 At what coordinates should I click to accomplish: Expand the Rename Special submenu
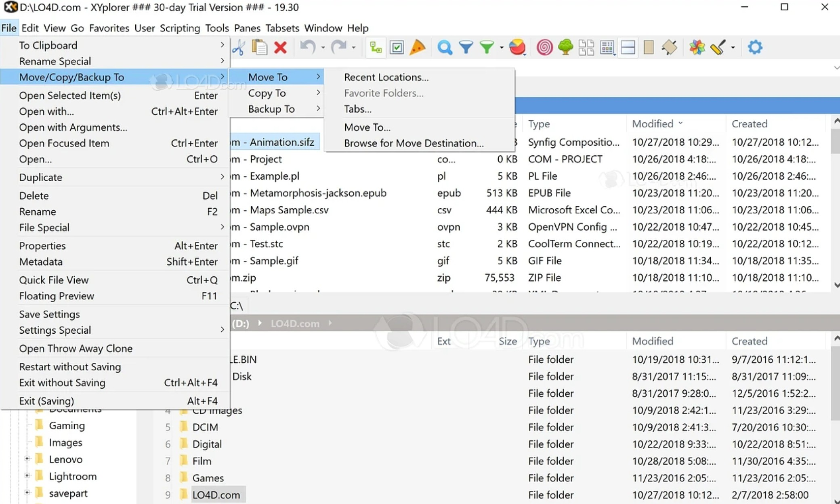point(115,61)
